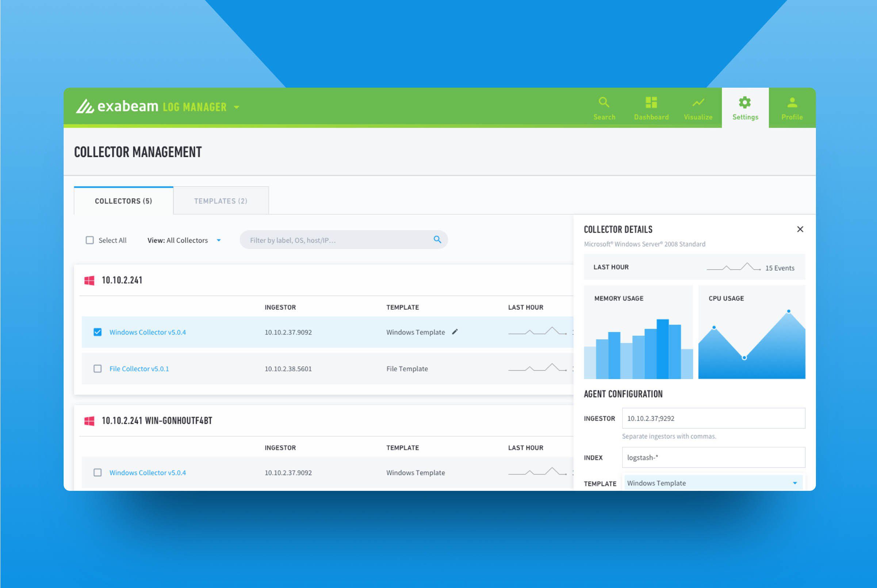877x588 pixels.
Task: Switch to the Templates (2) tab
Action: (221, 201)
